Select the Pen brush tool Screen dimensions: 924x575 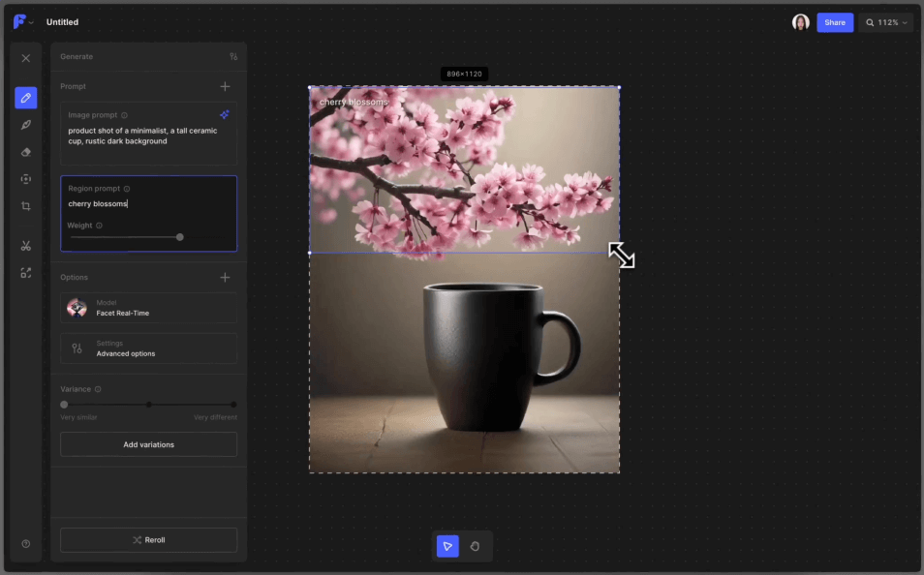(26, 125)
